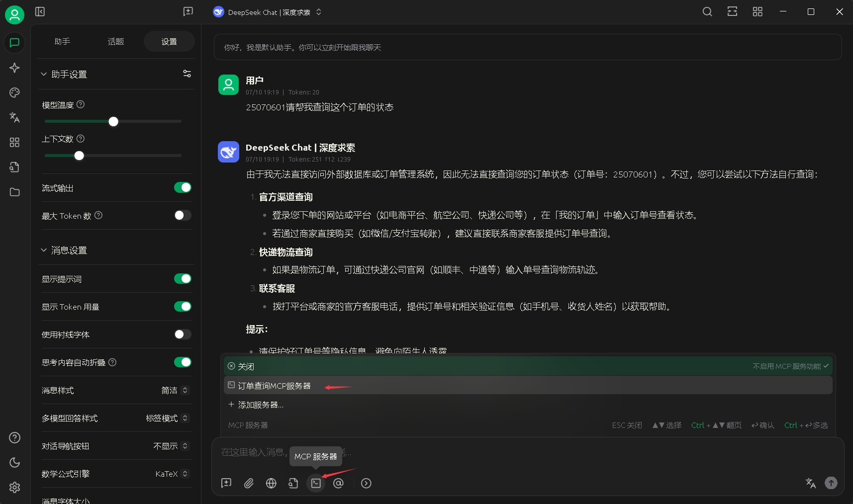Select 关闭 option in MCP list
Viewport: 853px width, 504px height.
528,366
